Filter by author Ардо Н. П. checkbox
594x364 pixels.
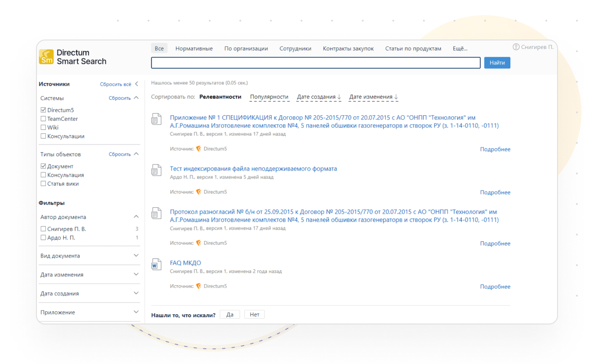43,238
